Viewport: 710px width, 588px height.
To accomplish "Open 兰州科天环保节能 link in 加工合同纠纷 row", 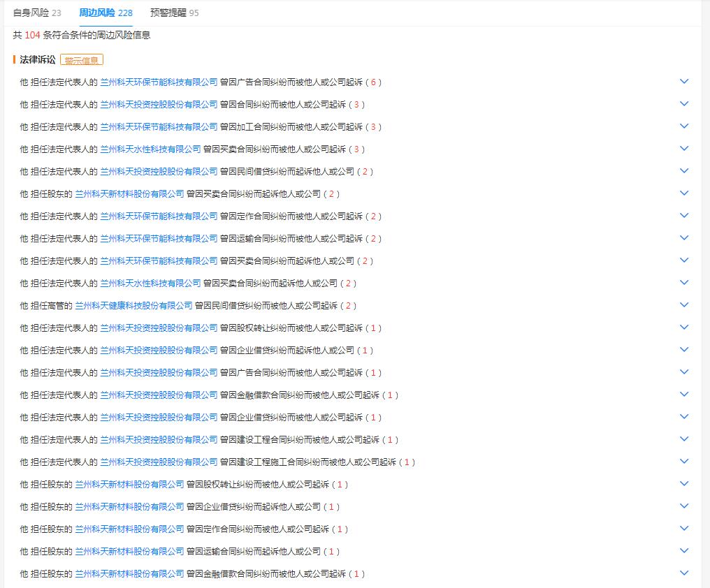I will click(x=159, y=126).
